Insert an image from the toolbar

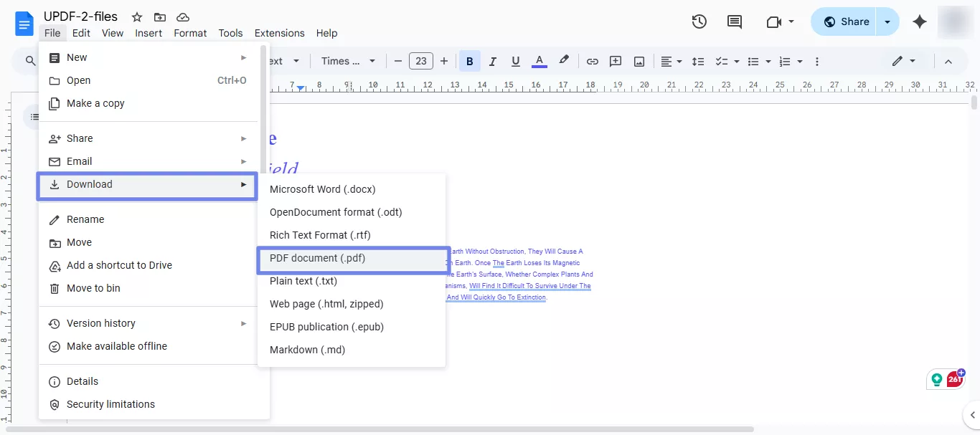[x=639, y=61]
